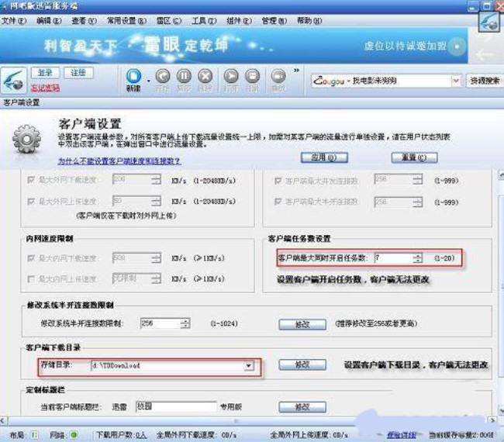The width and height of the screenshot is (504, 442).
Task: Open the 工具(T) menu
Action: click(204, 21)
